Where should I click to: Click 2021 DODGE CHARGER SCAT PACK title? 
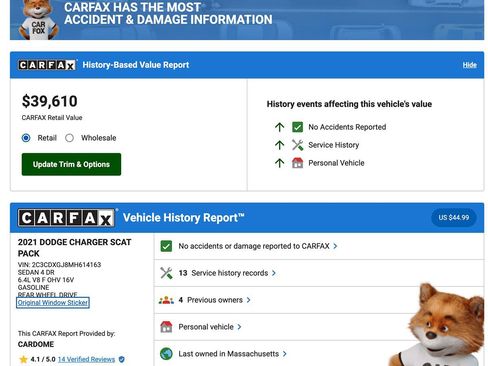(74, 248)
